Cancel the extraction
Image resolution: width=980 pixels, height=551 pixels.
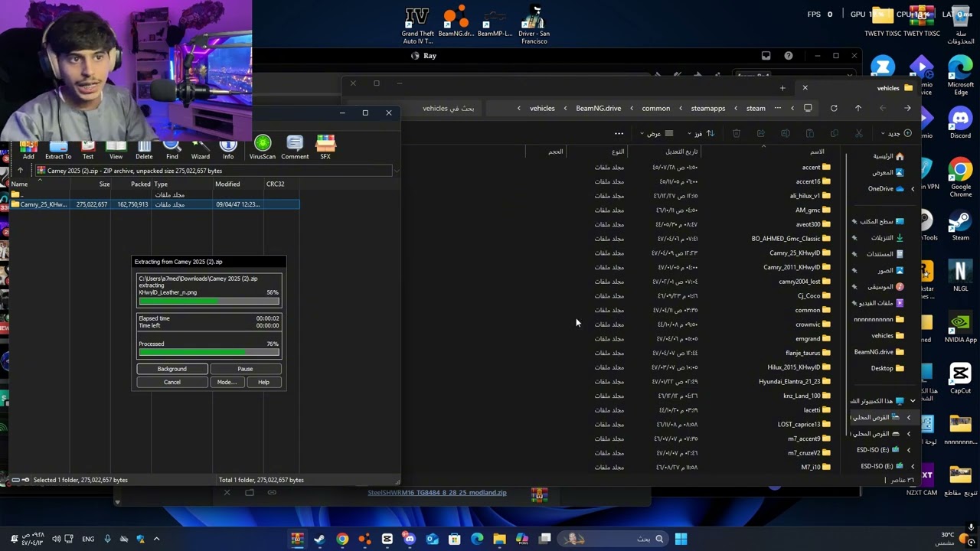pos(171,382)
